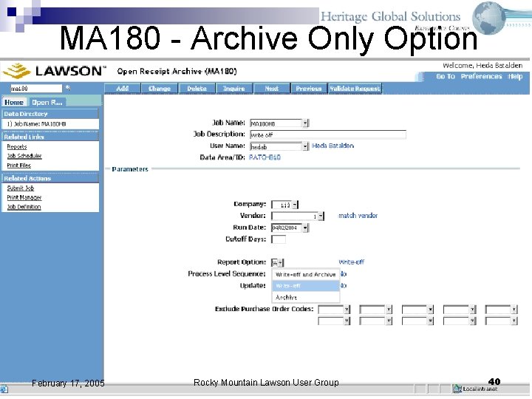The width and height of the screenshot is (532, 399).
Task: Click the Change button
Action: [x=160, y=88]
